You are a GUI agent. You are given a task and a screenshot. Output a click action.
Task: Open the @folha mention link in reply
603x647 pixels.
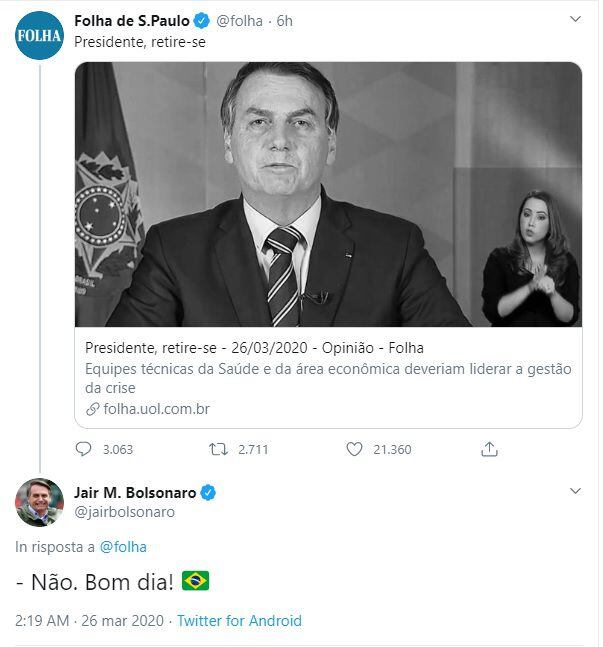coord(124,546)
